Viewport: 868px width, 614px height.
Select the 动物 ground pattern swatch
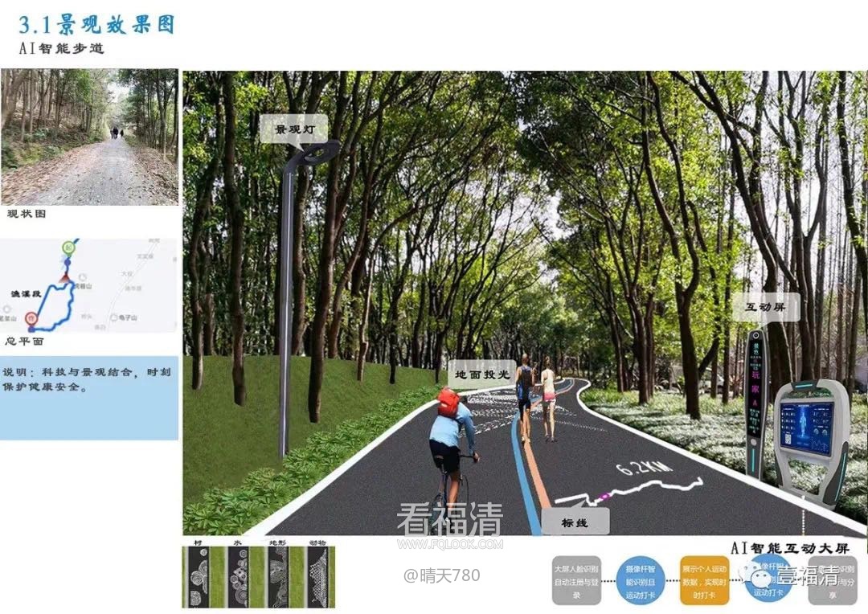[317, 576]
